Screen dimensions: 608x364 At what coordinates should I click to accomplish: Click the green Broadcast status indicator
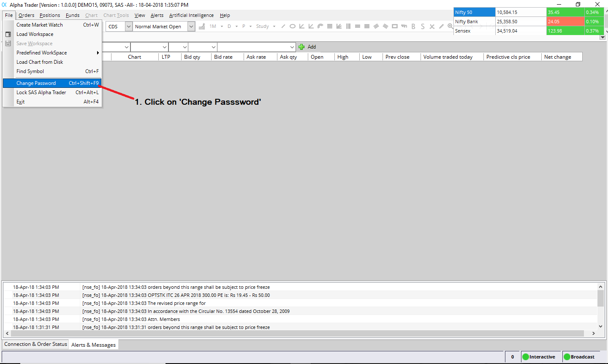coord(567,357)
